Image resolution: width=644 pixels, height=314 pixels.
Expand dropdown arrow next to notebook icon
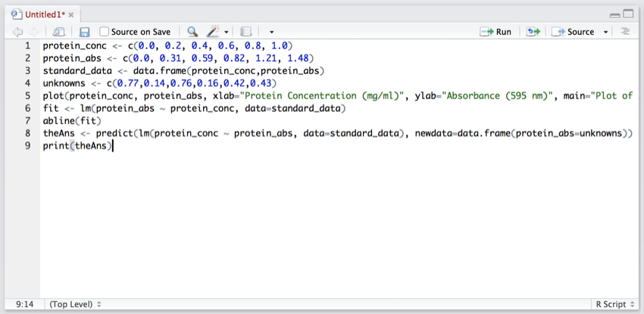coord(271,33)
